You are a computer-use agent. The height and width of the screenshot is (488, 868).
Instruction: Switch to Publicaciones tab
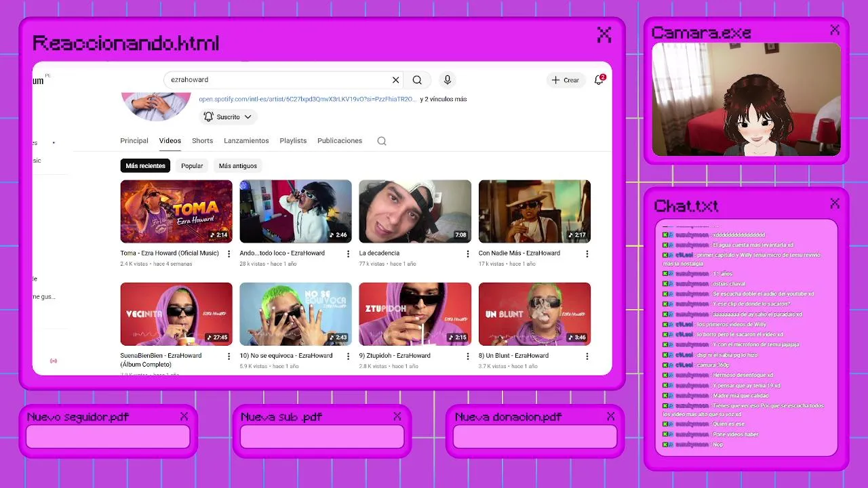coord(340,141)
